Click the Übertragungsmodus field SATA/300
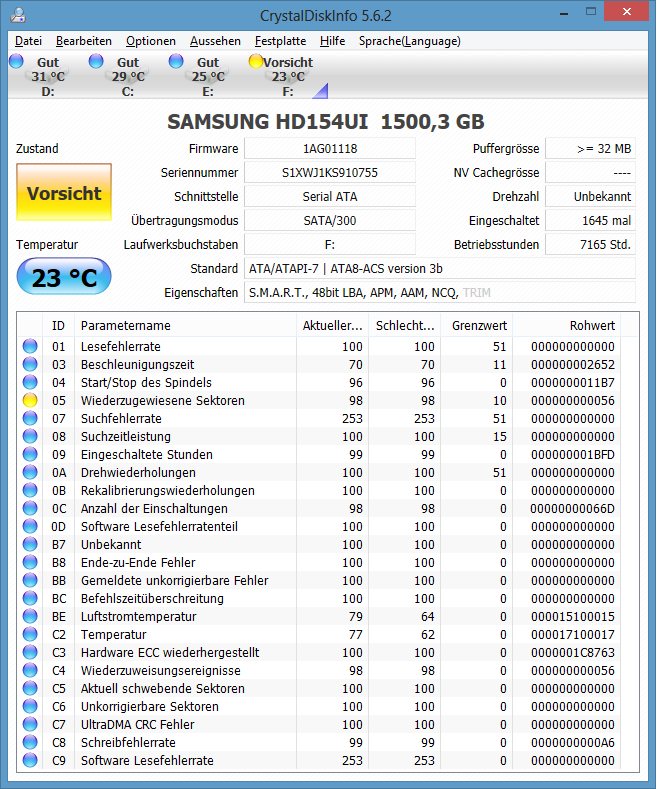This screenshot has height=789, width=657. point(330,220)
